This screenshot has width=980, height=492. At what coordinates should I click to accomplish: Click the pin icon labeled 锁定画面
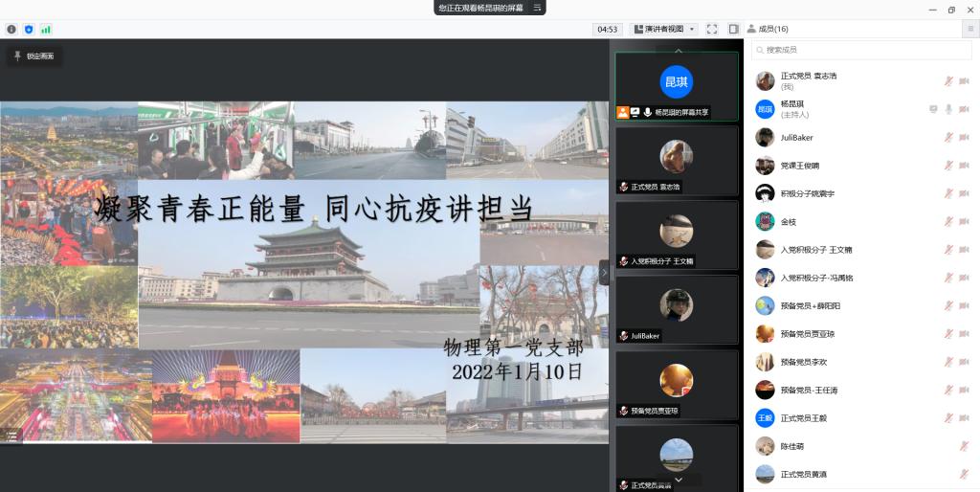click(x=35, y=56)
